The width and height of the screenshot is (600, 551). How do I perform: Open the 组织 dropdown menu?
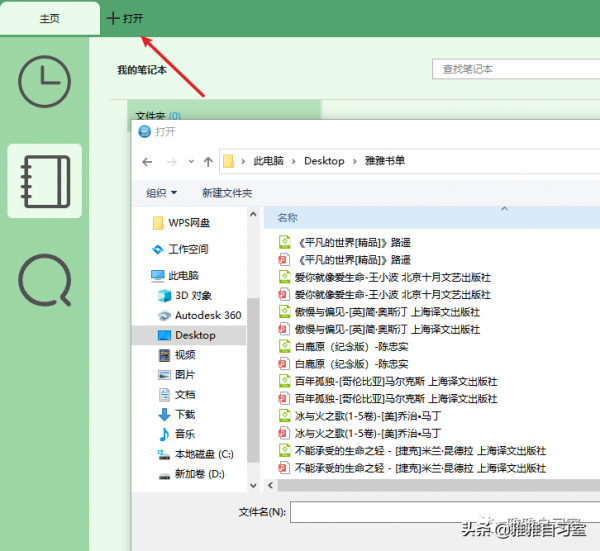[161, 193]
